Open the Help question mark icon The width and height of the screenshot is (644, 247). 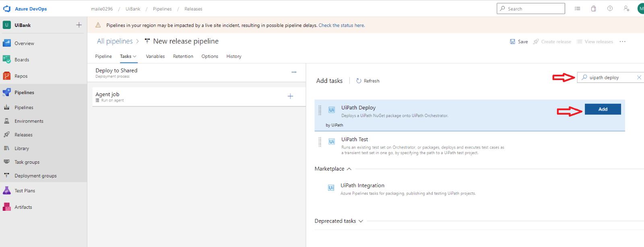610,8
